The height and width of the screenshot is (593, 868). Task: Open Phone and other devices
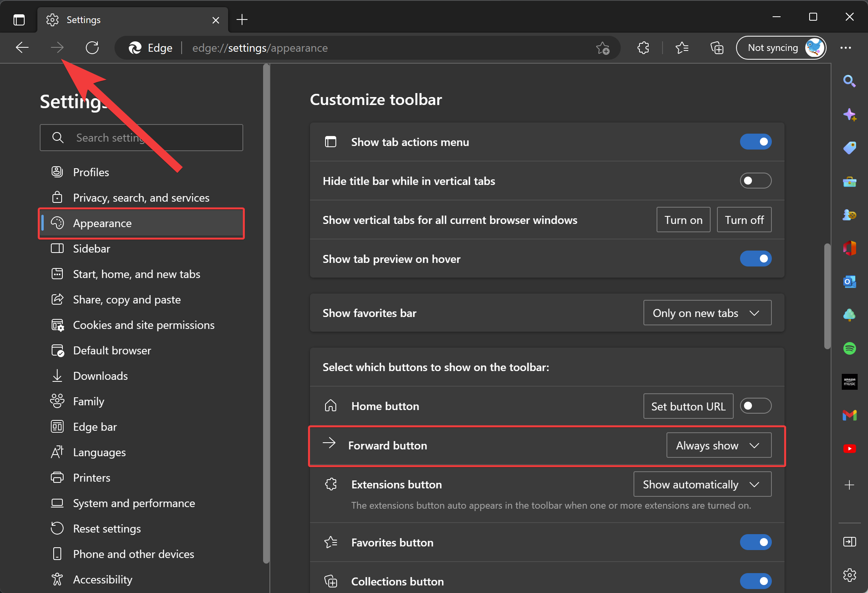141,554
